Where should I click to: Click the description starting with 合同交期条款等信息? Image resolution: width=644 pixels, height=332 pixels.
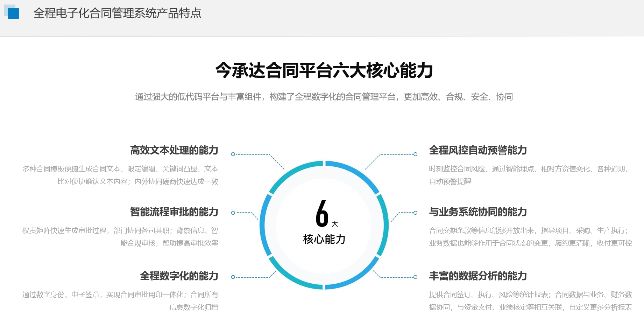[530, 237]
